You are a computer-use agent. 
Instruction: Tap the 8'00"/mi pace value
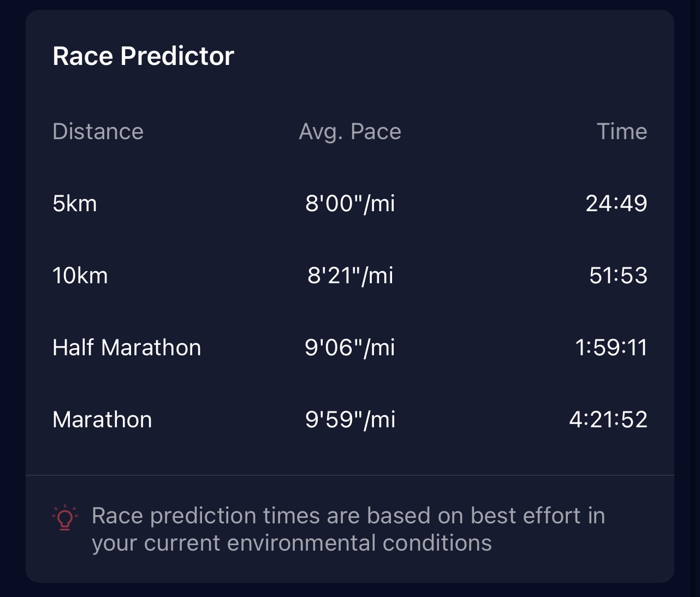[x=350, y=204]
